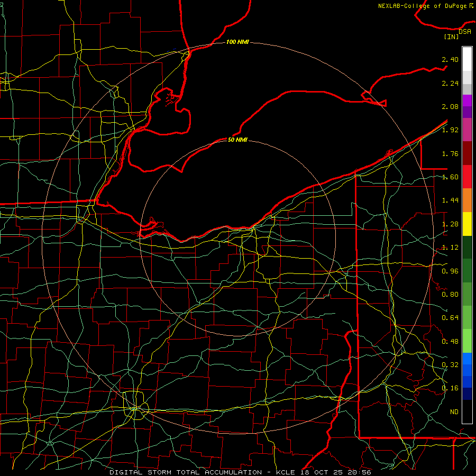
Task: Click the 2.08 legend value
Action: (x=450, y=106)
